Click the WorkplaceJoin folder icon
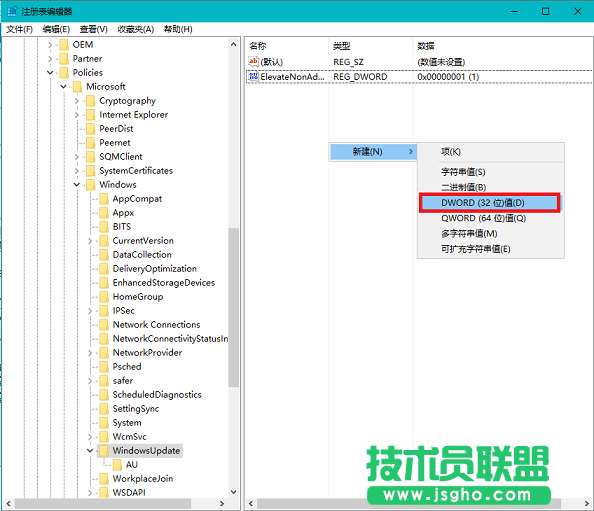This screenshot has width=594, height=511. click(104, 479)
